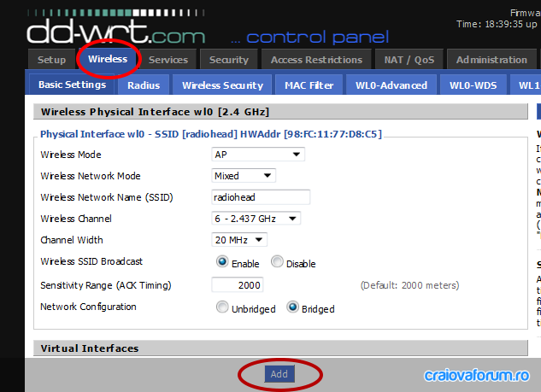Open the Wireless Channel dropdown
The width and height of the screenshot is (541, 392).
tap(256, 219)
